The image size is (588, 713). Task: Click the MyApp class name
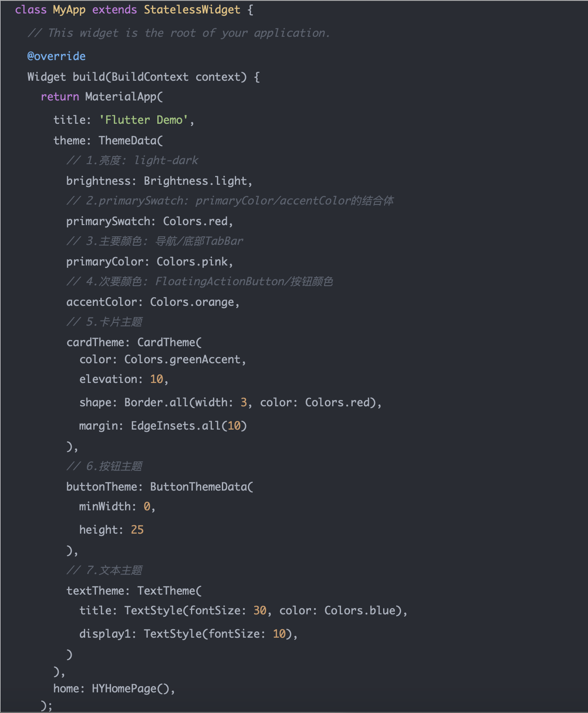point(69,10)
